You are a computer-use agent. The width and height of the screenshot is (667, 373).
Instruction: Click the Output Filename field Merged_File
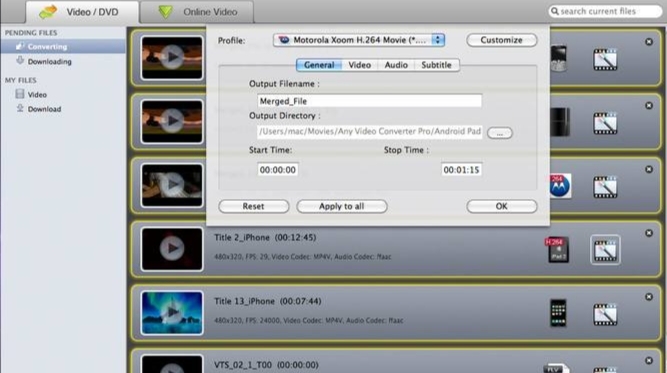coord(369,101)
